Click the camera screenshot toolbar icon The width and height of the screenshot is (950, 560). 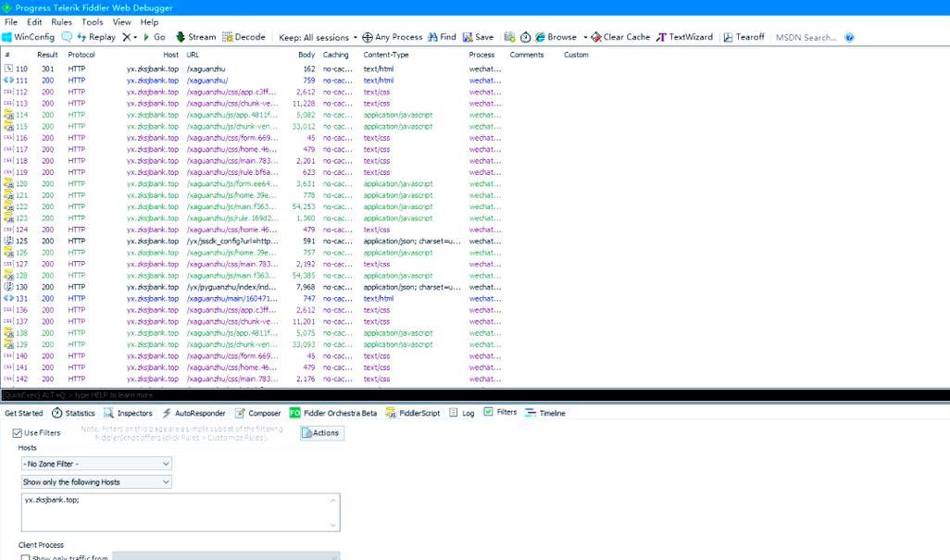(509, 37)
